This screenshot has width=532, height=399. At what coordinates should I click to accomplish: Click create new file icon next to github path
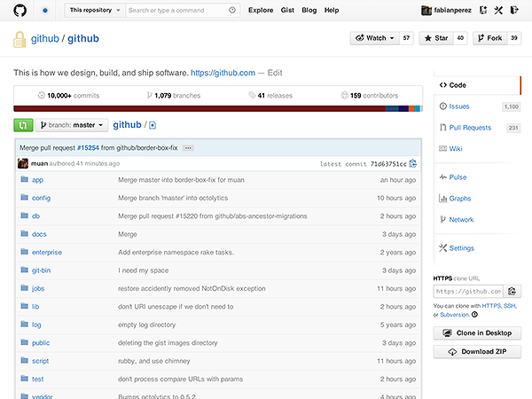click(x=153, y=126)
